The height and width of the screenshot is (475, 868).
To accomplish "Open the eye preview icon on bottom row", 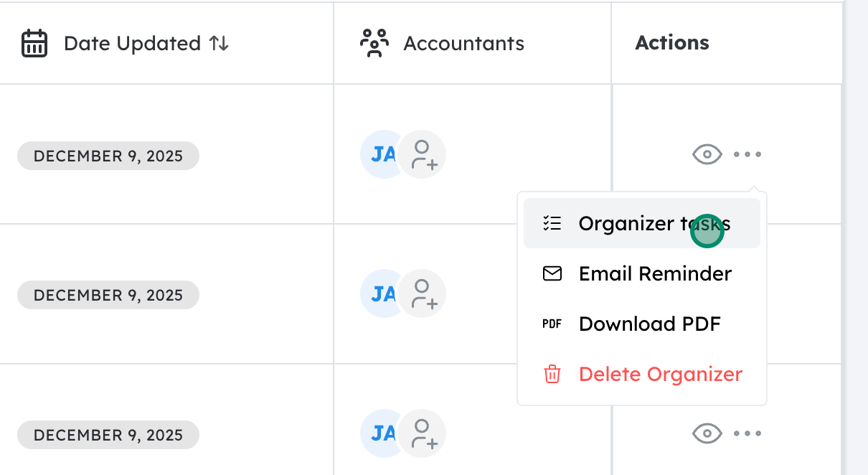I will (x=707, y=433).
